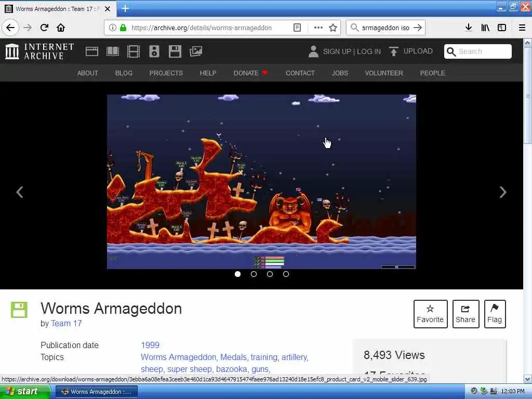Toggle reader view icon in address bar
This screenshot has height=399, width=532.
[x=297, y=28]
